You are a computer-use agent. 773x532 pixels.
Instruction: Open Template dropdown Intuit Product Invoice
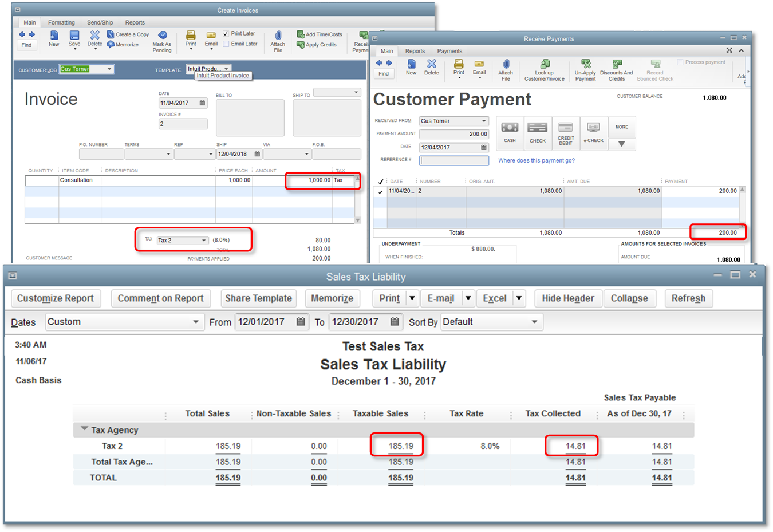click(226, 69)
